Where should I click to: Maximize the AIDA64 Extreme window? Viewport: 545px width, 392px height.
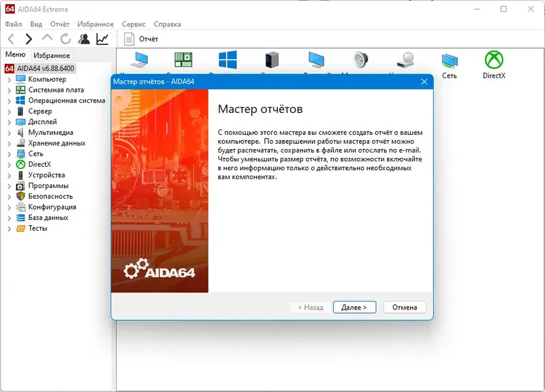click(503, 9)
